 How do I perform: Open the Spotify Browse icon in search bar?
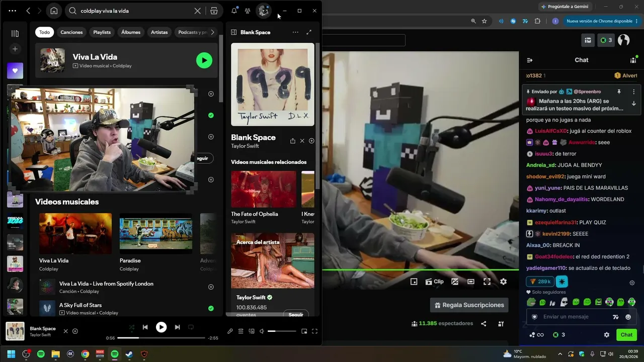pos(214,11)
